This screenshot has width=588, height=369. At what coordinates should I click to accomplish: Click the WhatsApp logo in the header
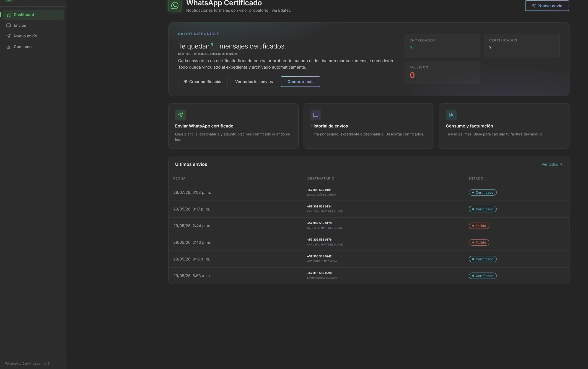pos(175,6)
